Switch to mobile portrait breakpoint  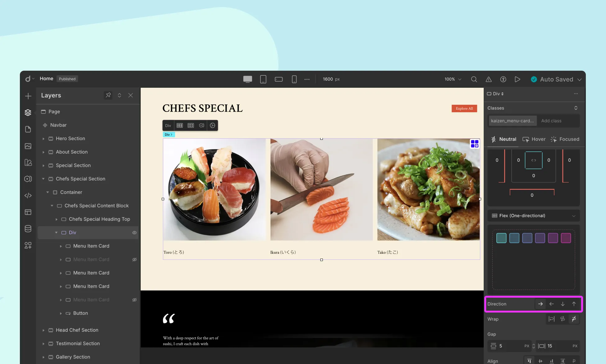[x=294, y=79]
